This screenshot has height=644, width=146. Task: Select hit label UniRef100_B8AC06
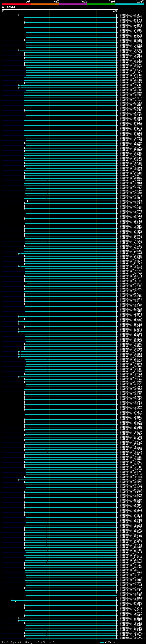[131, 65]
